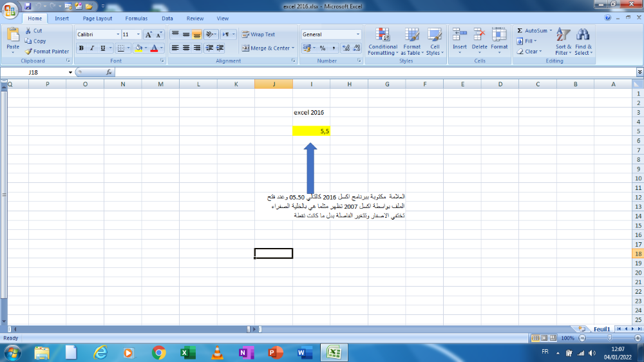The width and height of the screenshot is (644, 362).
Task: Expand the font size 11 dropdown
Action: coord(138,35)
